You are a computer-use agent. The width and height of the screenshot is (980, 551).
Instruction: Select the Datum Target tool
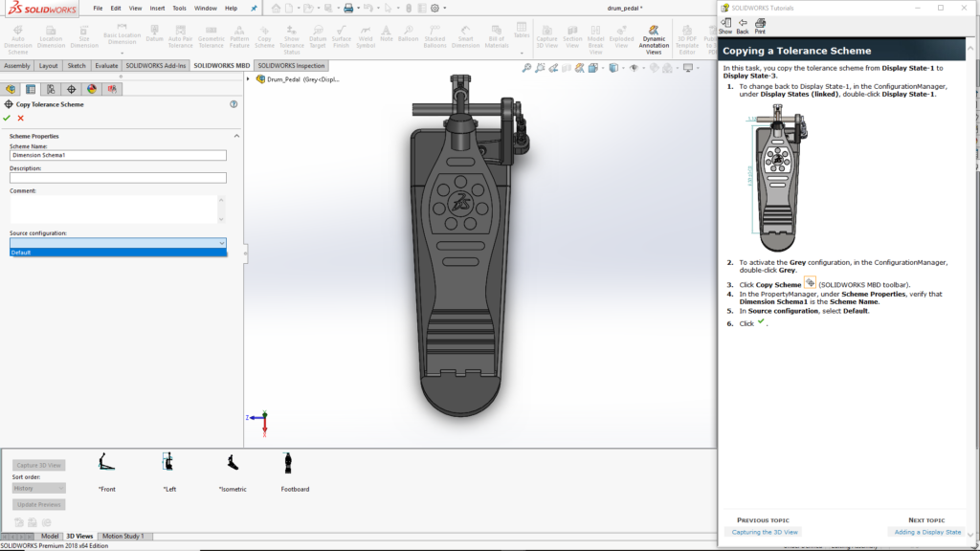tap(318, 37)
